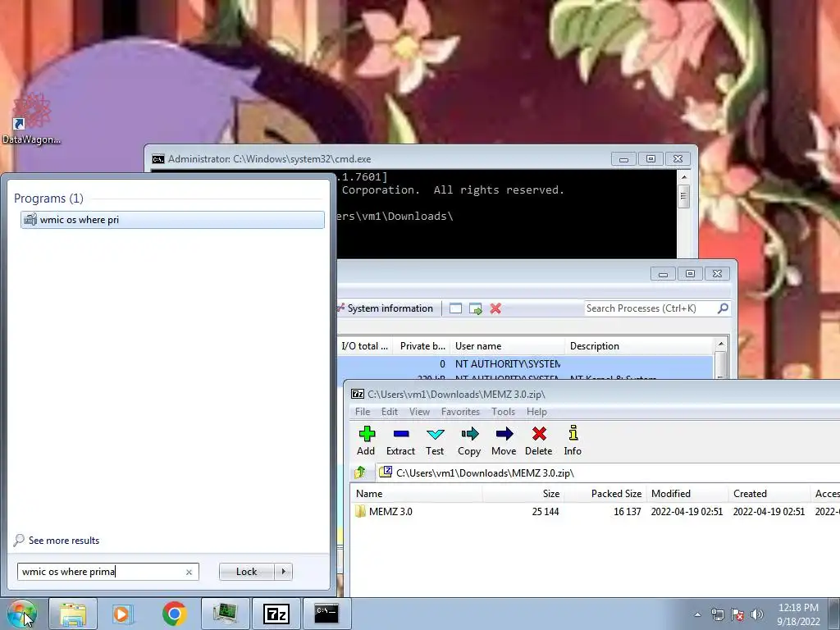Viewport: 840px width, 630px height.
Task: Go up one folder level in 7-Zip
Action: pyautogui.click(x=360, y=472)
